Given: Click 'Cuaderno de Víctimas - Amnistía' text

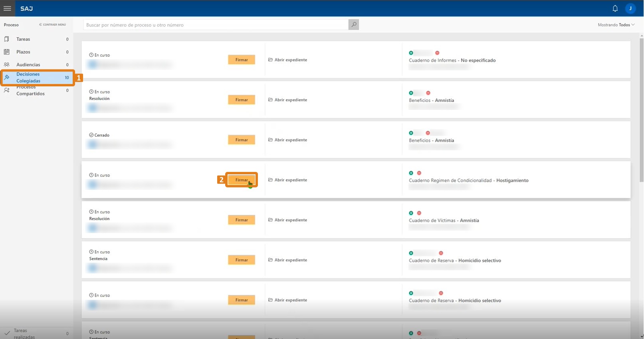Looking at the screenshot, I should 444,220.
